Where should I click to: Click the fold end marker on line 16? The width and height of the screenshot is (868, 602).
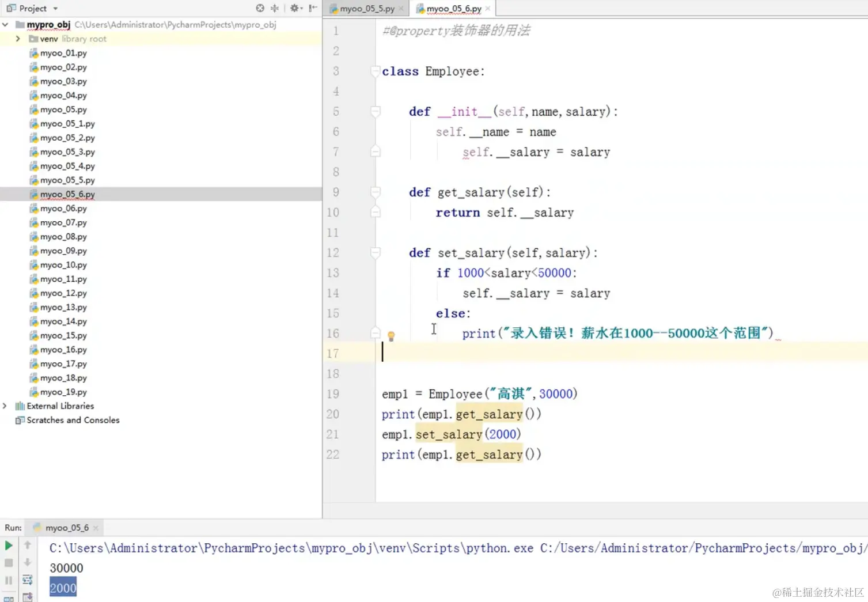click(x=376, y=333)
